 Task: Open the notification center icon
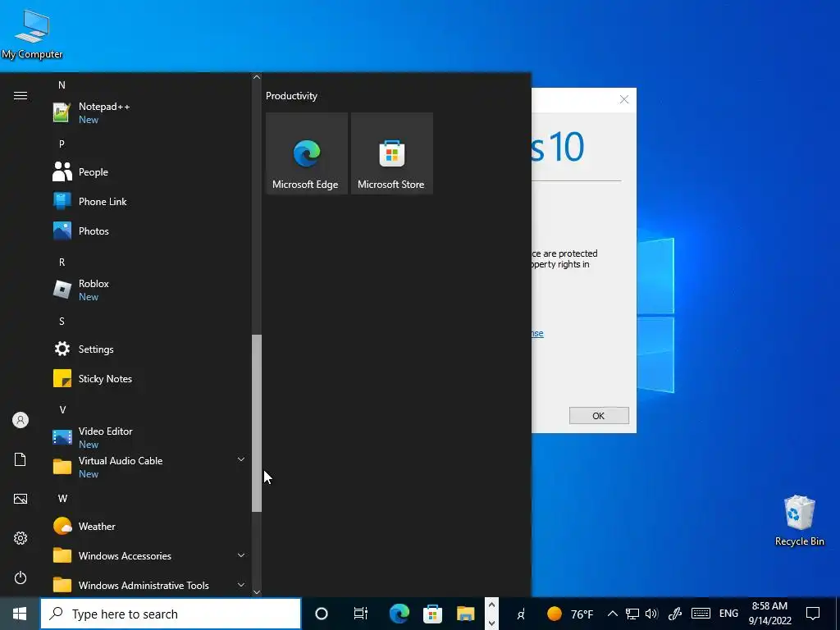tap(813, 614)
